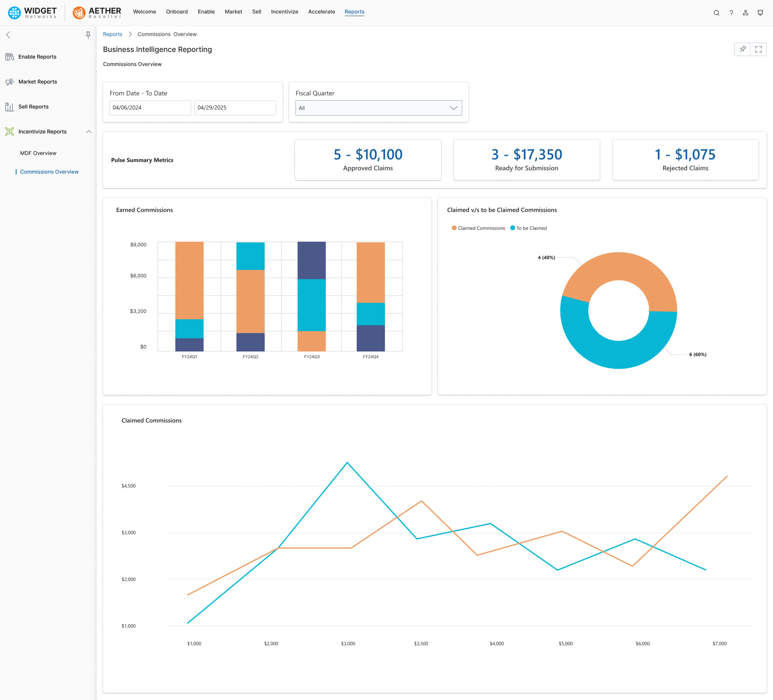Click the From Date input field

pos(150,108)
